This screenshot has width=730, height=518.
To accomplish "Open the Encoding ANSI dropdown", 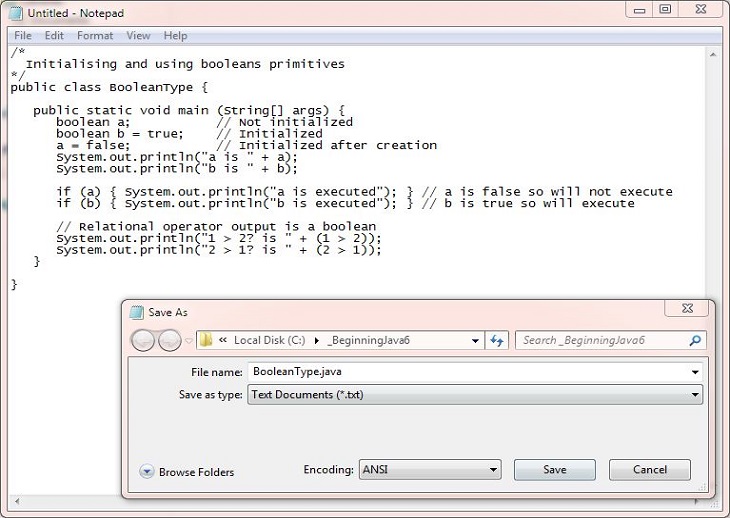I will pos(430,470).
